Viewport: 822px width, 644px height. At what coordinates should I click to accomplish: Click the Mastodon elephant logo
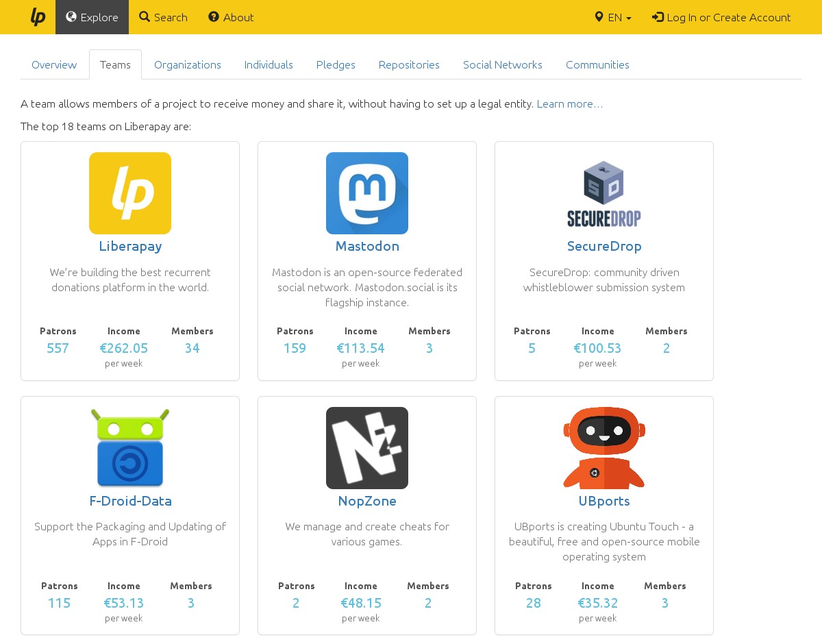click(367, 193)
